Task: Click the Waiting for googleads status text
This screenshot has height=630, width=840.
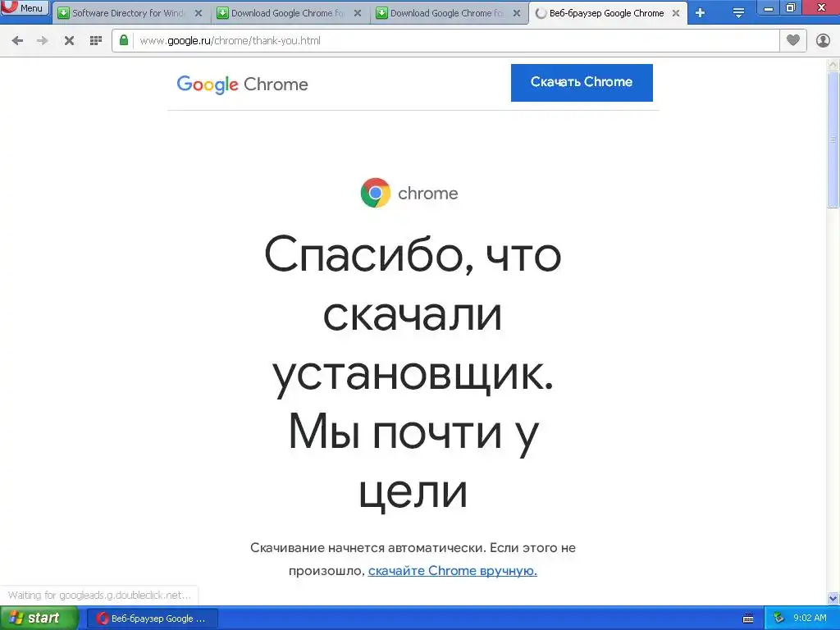Action: (x=99, y=596)
